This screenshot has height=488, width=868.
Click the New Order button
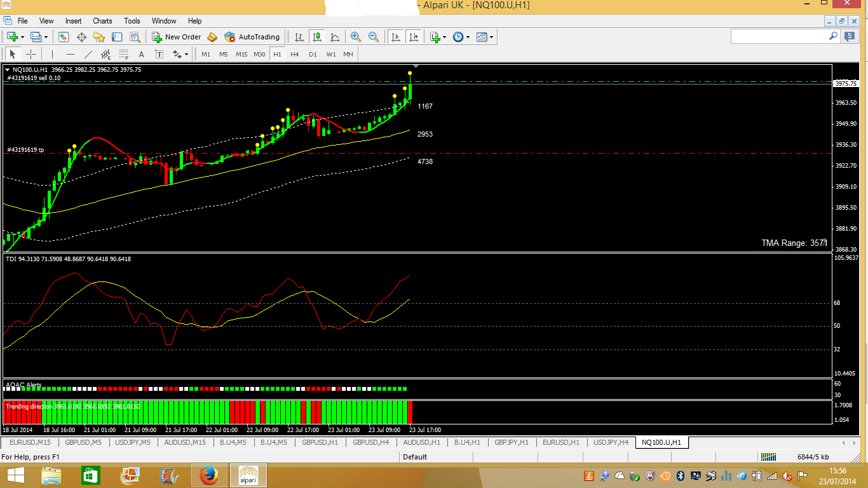point(177,37)
